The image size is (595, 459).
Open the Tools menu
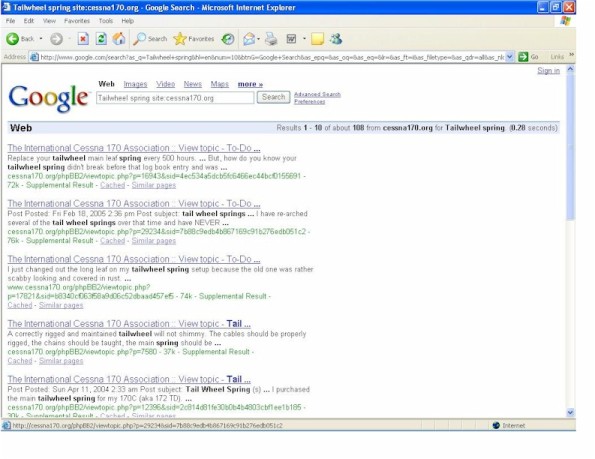tap(106, 21)
